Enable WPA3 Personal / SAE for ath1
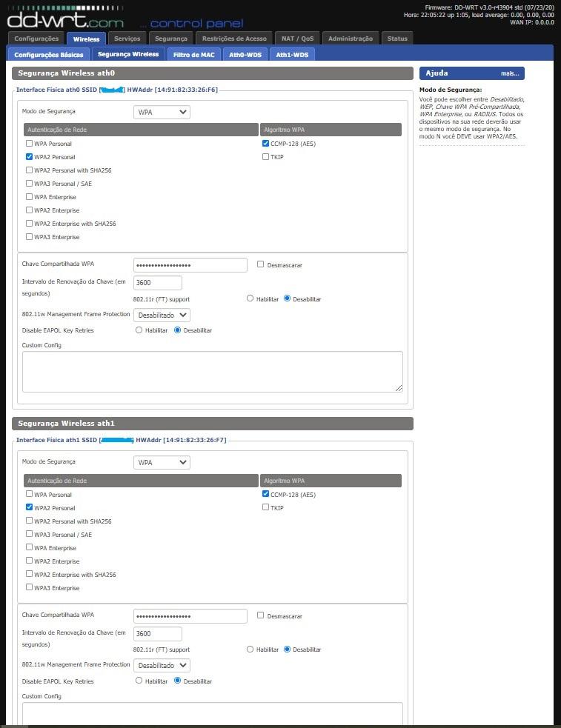 [x=29, y=534]
